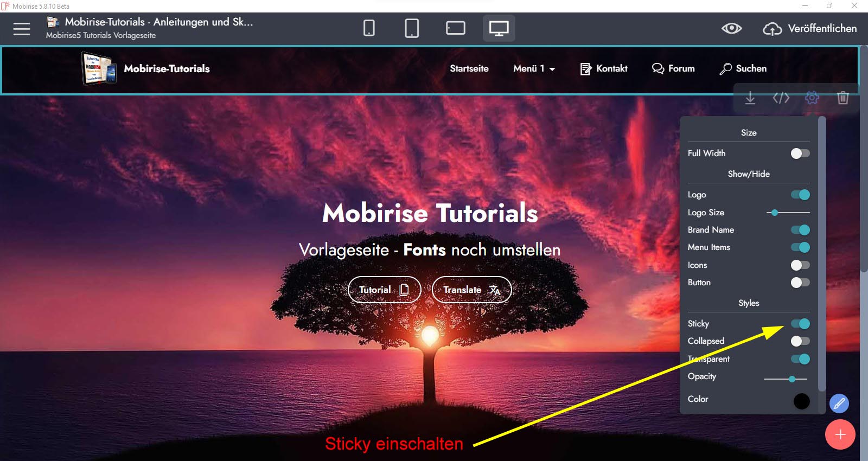Expand the Menü 1 dropdown
This screenshot has width=868, height=461.
pyautogui.click(x=534, y=68)
